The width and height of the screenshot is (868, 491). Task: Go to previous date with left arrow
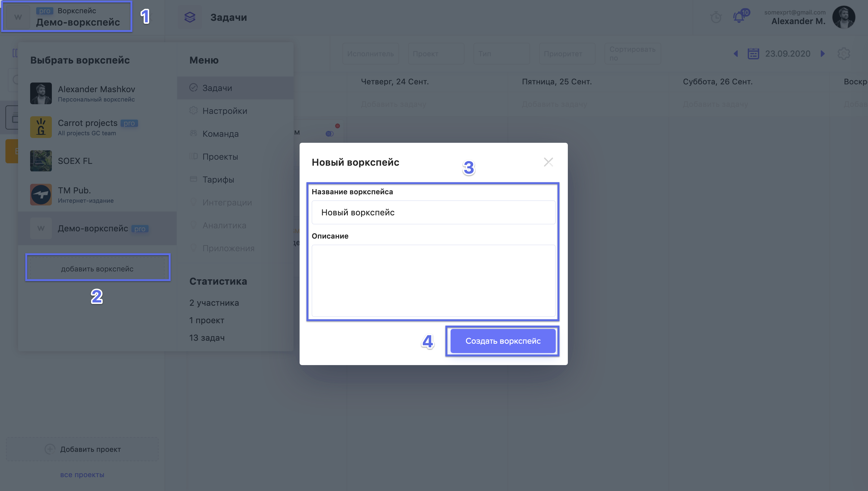click(736, 54)
